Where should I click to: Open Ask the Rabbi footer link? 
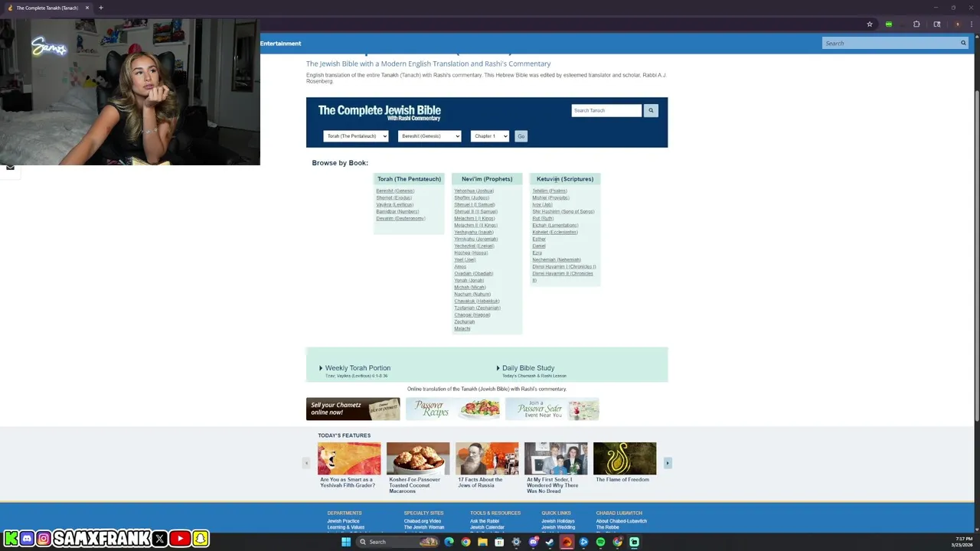point(485,521)
